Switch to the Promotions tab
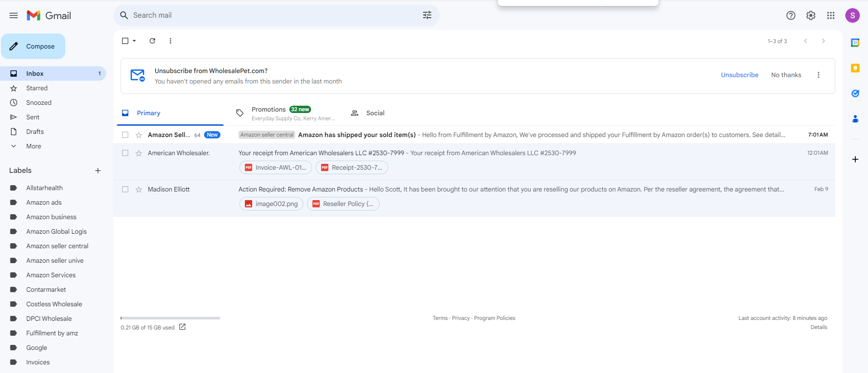The height and width of the screenshot is (373, 868). pos(285,113)
